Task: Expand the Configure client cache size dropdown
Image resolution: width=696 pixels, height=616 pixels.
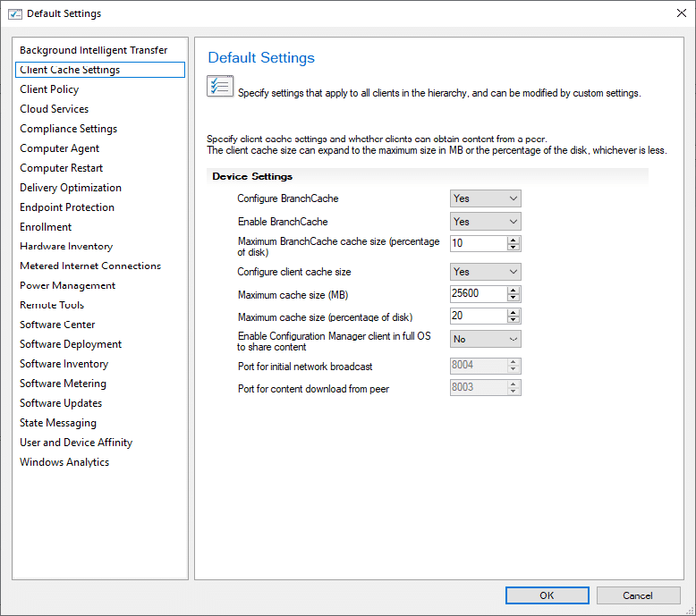Action: 485,272
